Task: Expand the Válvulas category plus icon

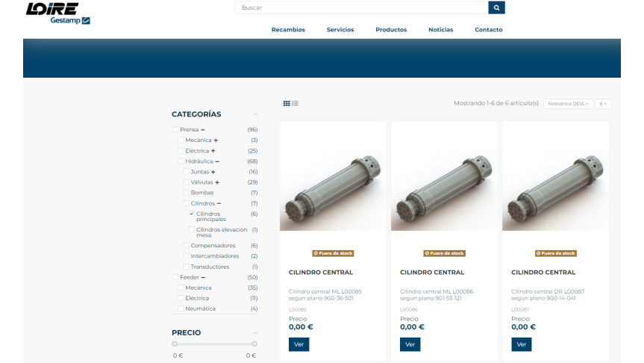Action: pos(217,182)
